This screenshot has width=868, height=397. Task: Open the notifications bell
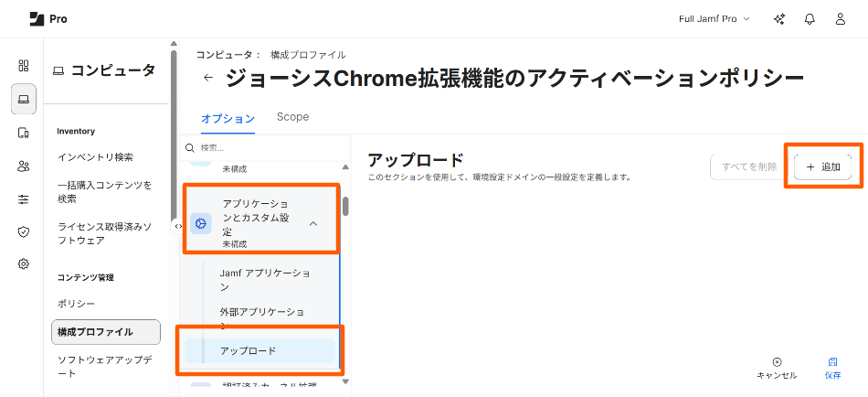pos(810,19)
